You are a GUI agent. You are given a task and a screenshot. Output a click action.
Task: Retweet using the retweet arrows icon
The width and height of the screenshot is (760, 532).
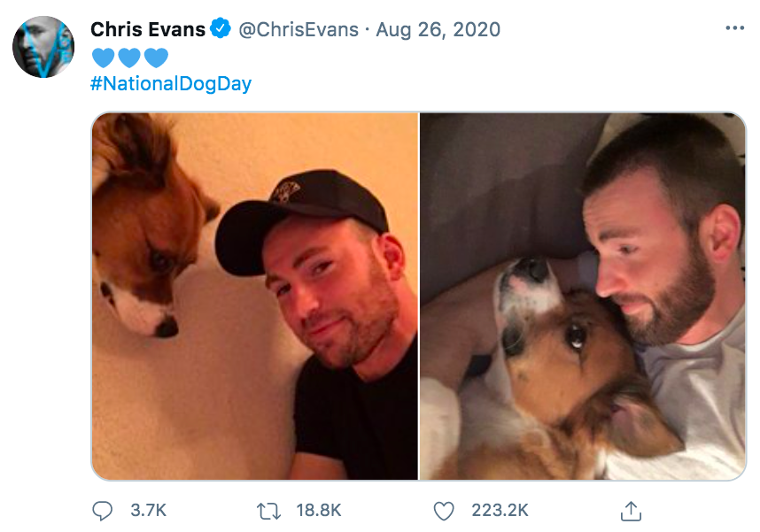click(268, 511)
